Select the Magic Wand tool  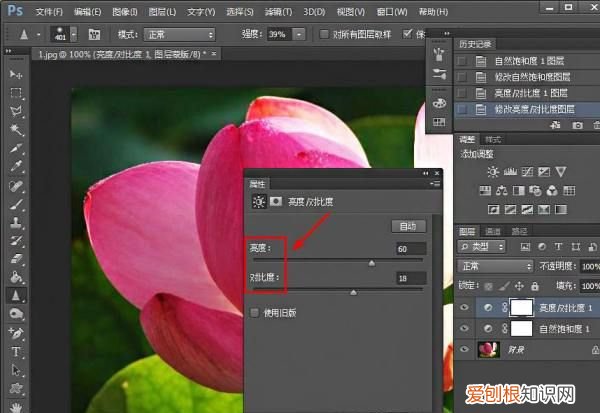coord(16,129)
